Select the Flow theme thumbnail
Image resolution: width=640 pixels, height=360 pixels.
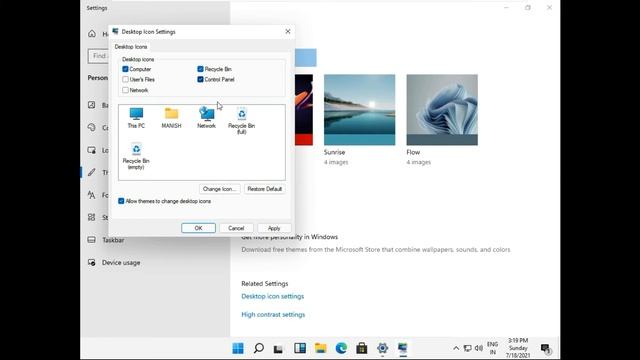(x=442, y=110)
